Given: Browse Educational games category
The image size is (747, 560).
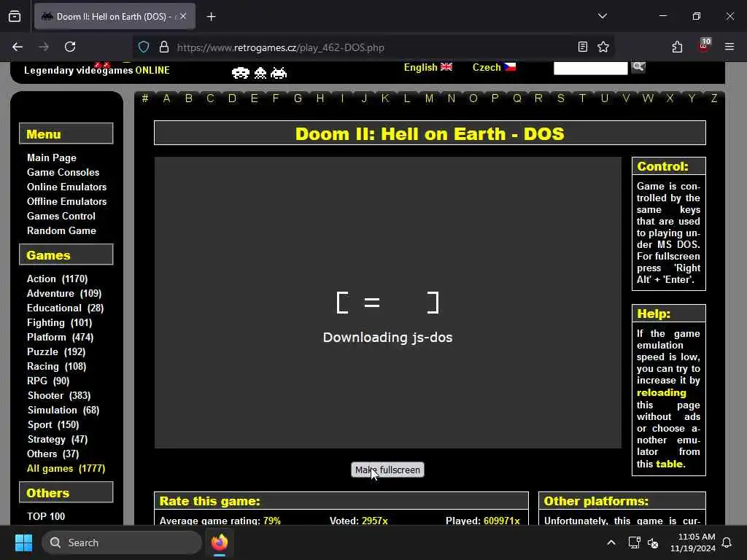Looking at the screenshot, I should tap(65, 308).
